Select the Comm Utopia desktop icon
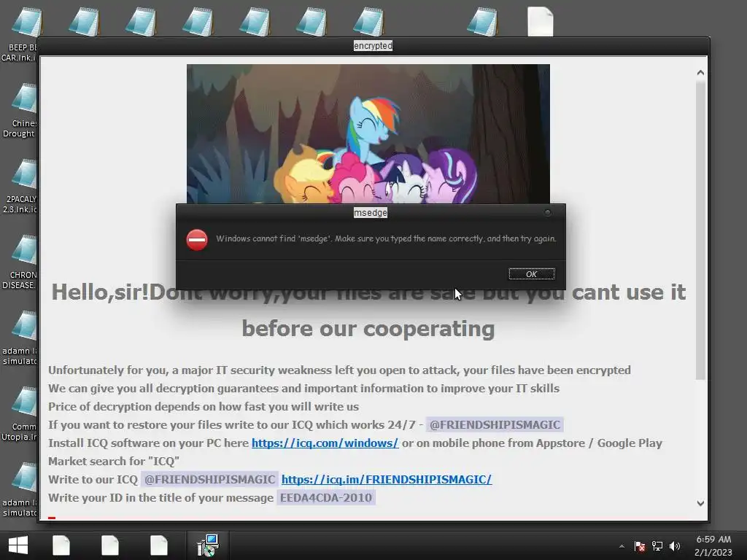747x560 pixels. [x=20, y=413]
